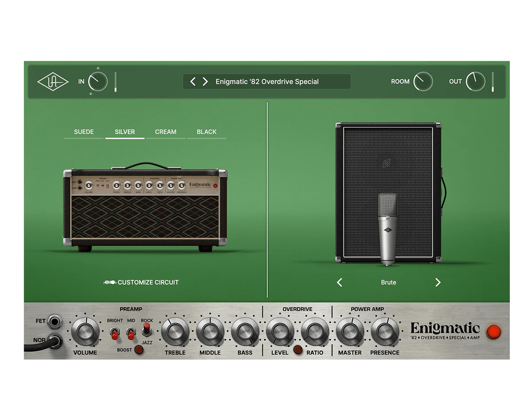Turn the MASTER knob
The image size is (532, 418).
pos(350,332)
